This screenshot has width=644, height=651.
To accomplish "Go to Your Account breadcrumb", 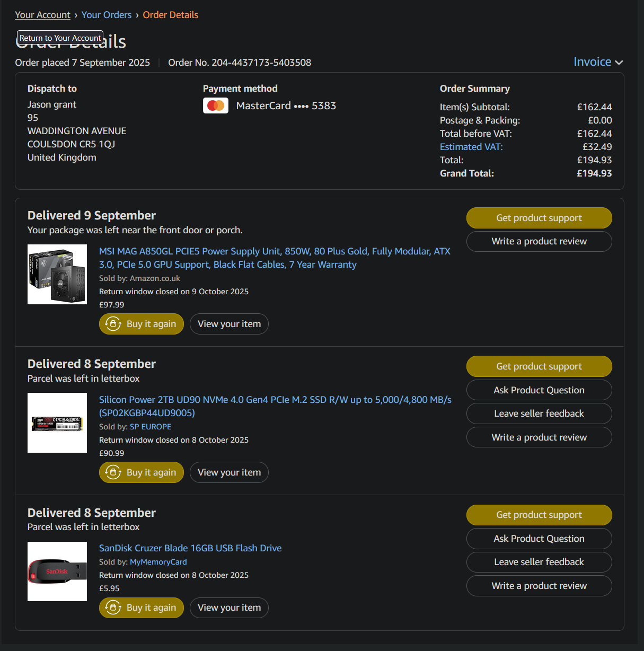I will pos(42,15).
